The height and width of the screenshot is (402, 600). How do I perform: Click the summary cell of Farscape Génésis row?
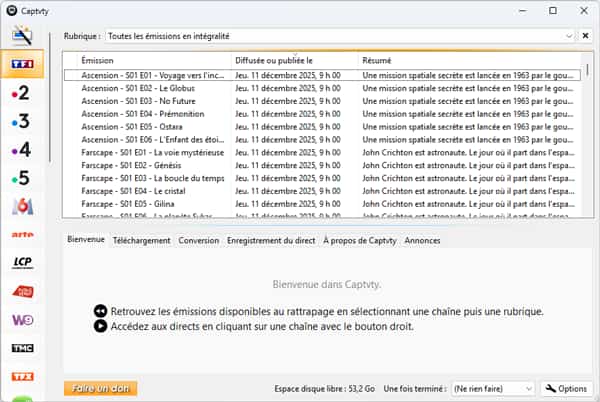[468, 165]
